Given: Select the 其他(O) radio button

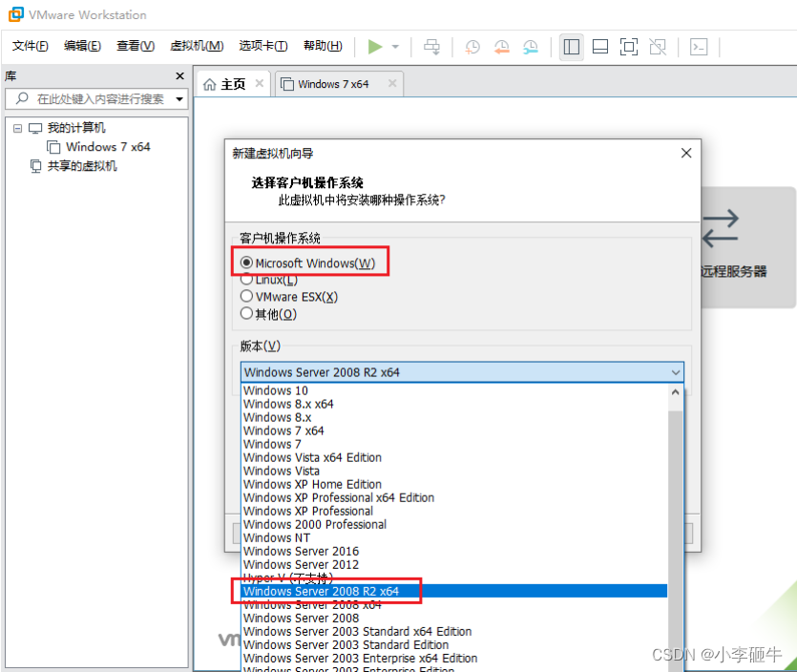Looking at the screenshot, I should coord(246,314).
